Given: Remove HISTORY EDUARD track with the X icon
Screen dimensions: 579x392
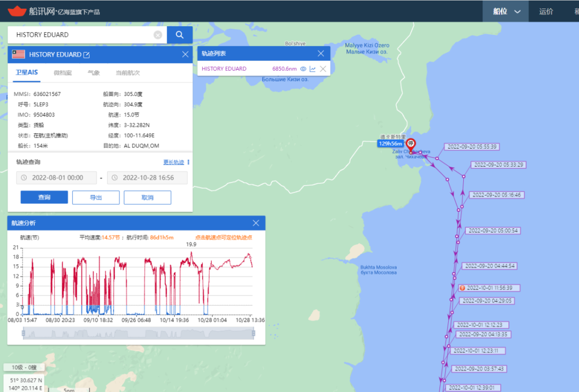Looking at the screenshot, I should click(323, 69).
